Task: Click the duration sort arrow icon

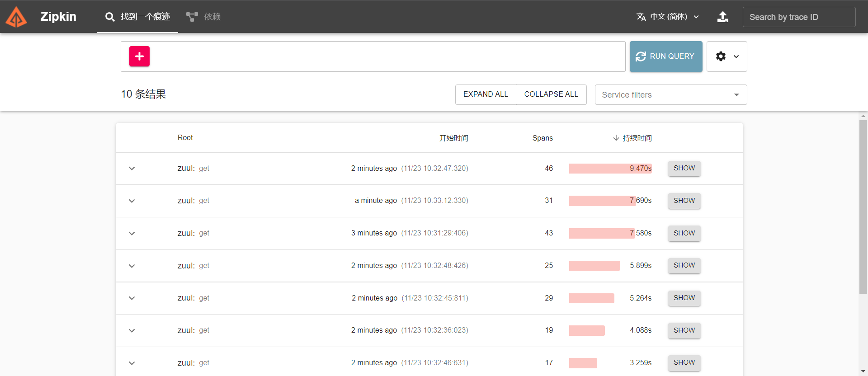Action: (616, 138)
